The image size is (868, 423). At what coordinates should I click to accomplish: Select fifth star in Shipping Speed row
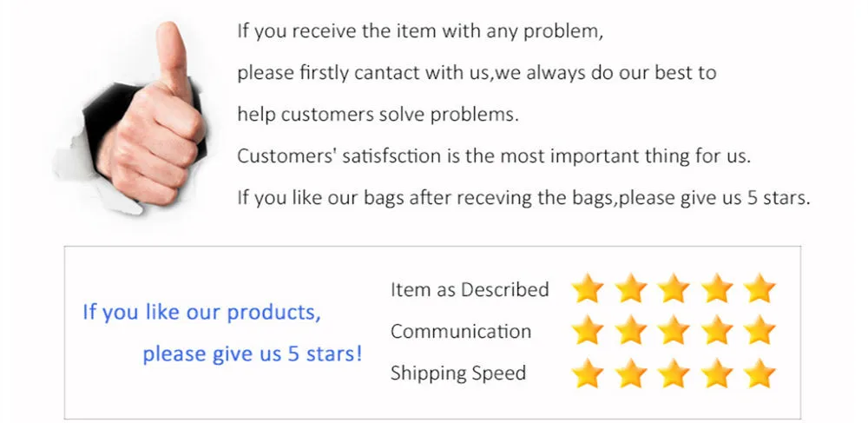coord(759,373)
